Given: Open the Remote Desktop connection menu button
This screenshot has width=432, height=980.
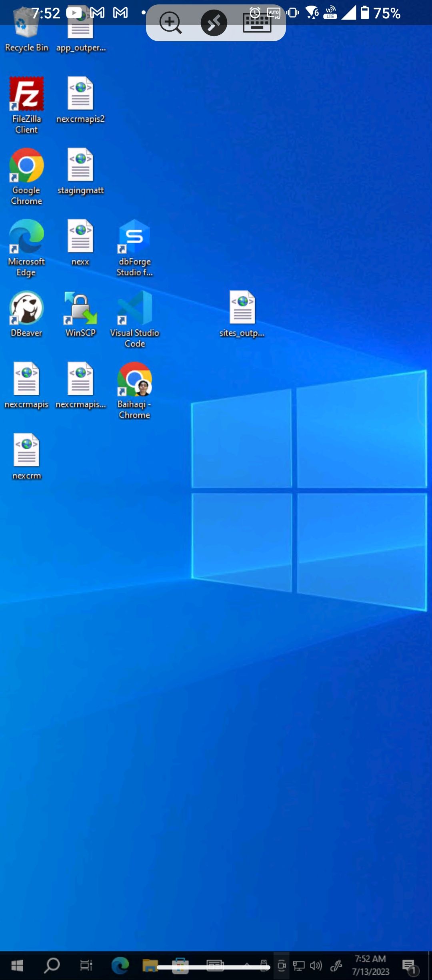Looking at the screenshot, I should [x=214, y=23].
